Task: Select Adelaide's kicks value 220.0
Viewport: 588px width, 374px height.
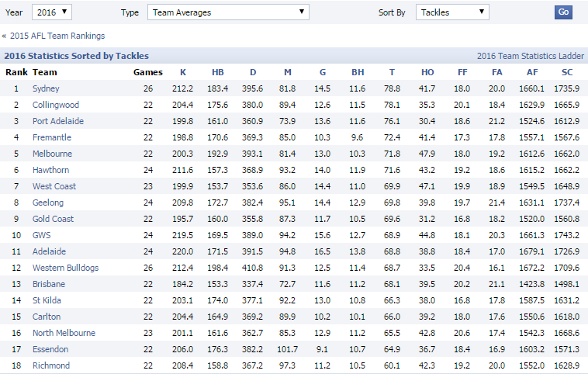Action: (x=182, y=251)
